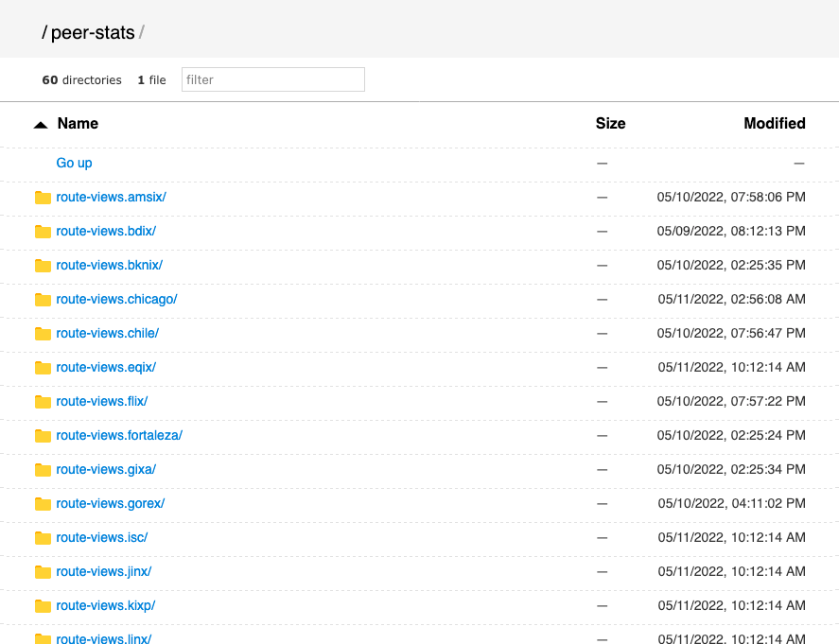Click the folder icon beside route-views.kixp/

point(43,606)
